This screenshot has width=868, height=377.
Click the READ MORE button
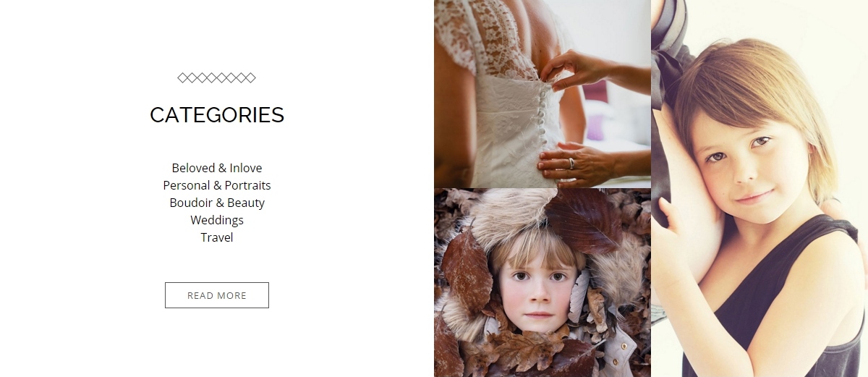217,295
